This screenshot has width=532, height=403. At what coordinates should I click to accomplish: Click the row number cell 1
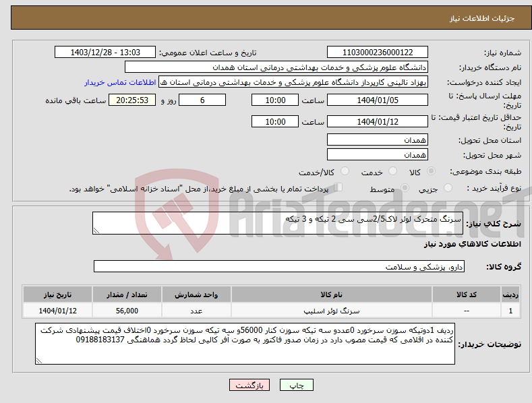(x=510, y=311)
